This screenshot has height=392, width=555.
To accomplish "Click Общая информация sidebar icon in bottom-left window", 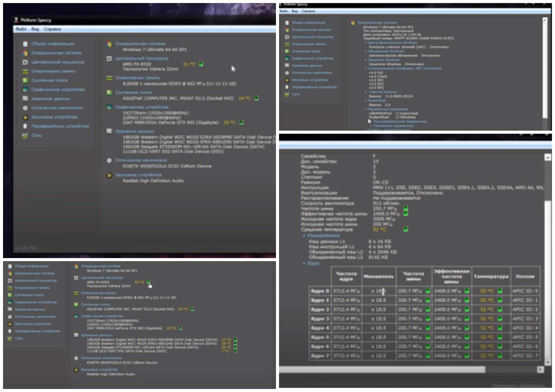I will coord(10,266).
